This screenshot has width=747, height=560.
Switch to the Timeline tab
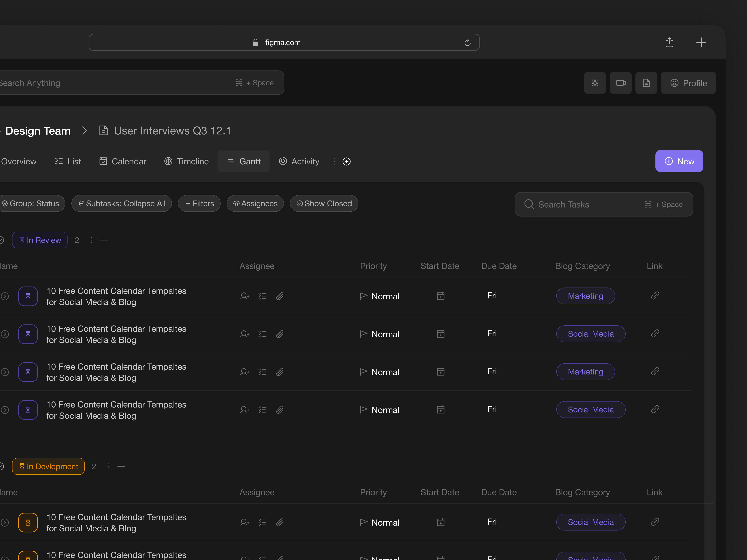(186, 161)
